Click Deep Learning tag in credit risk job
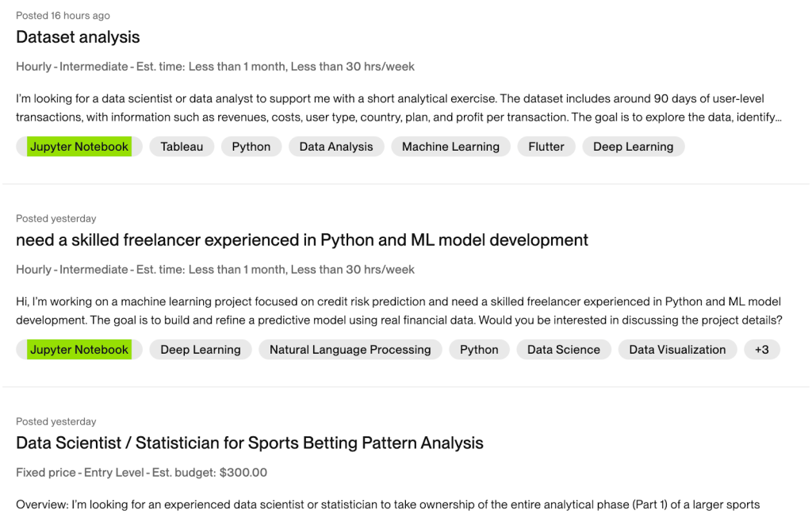Image resolution: width=812 pixels, height=514 pixels. pos(201,350)
